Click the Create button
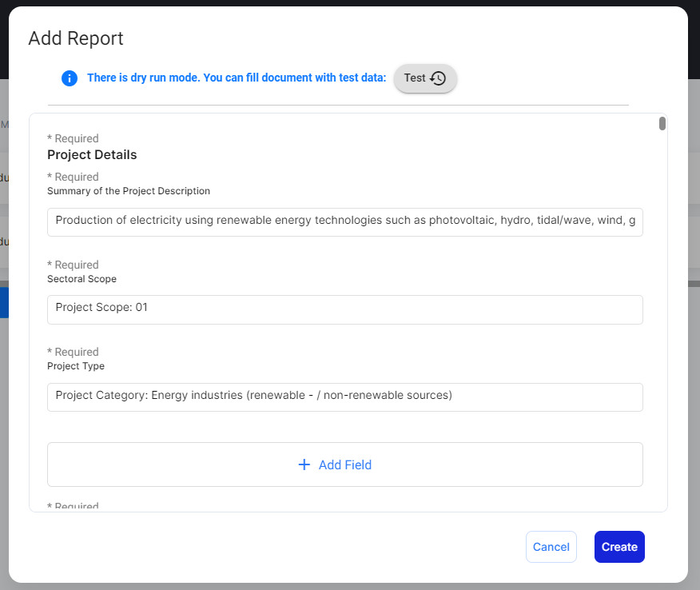The image size is (700, 590). (619, 547)
